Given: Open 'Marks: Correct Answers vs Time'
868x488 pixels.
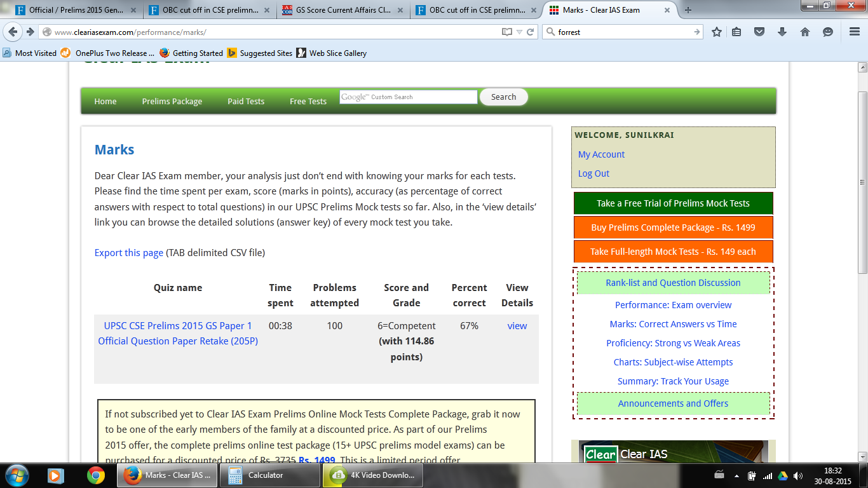Looking at the screenshot, I should point(673,324).
